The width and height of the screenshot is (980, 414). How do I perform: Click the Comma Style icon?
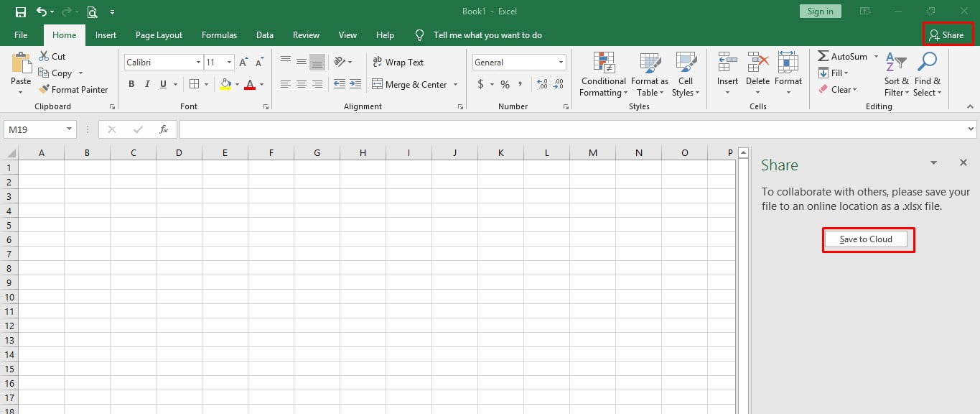click(x=520, y=84)
